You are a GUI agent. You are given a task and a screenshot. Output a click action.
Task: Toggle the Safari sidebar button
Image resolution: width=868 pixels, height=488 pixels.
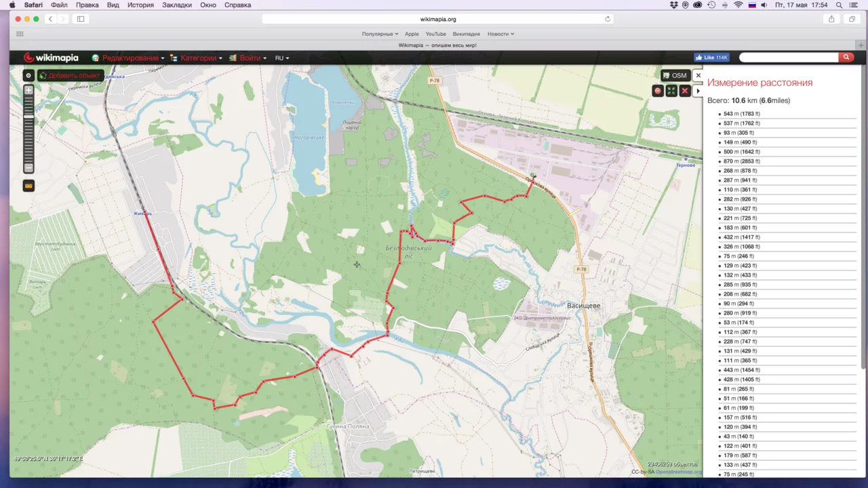(x=81, y=19)
